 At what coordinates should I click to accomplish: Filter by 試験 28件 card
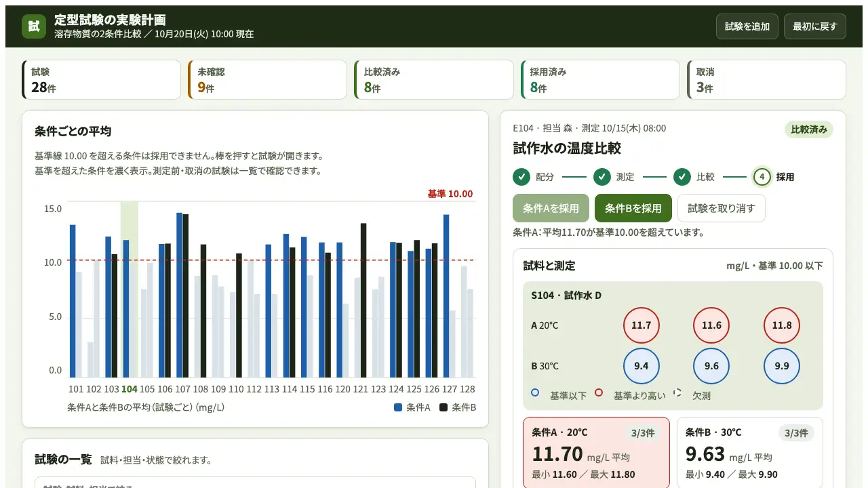tap(102, 80)
